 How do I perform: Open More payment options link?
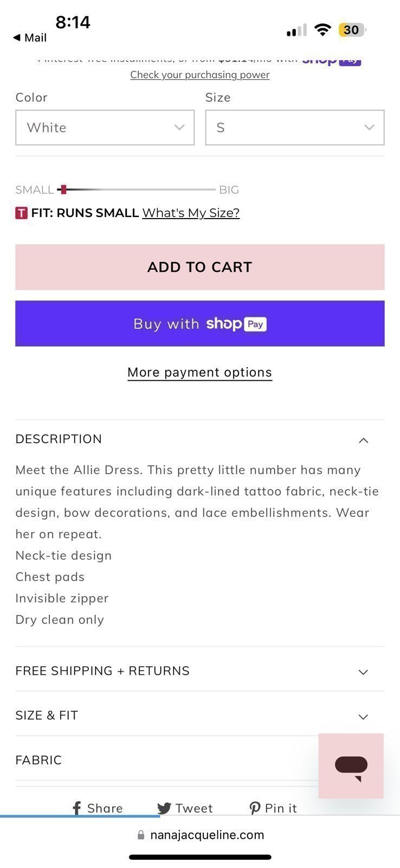(x=199, y=372)
